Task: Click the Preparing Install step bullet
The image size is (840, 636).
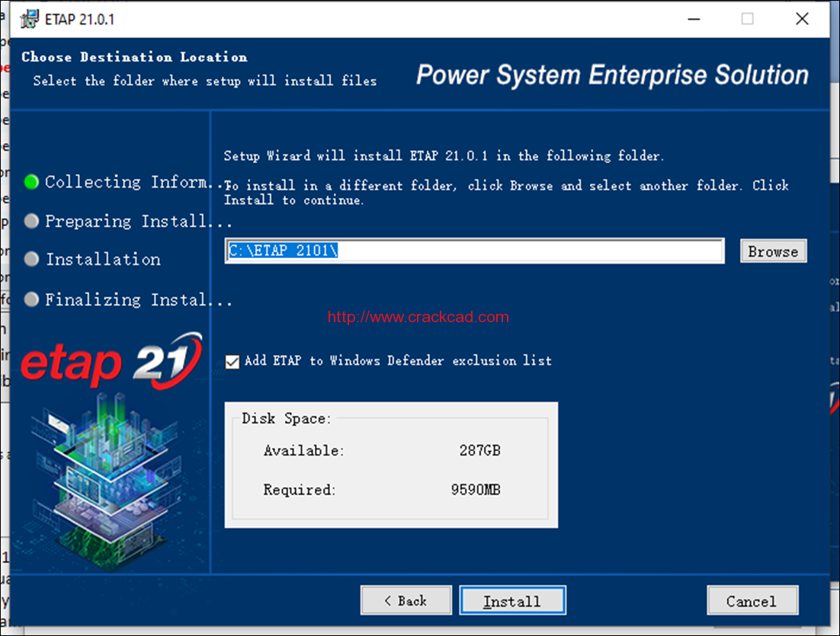Action: [31, 221]
